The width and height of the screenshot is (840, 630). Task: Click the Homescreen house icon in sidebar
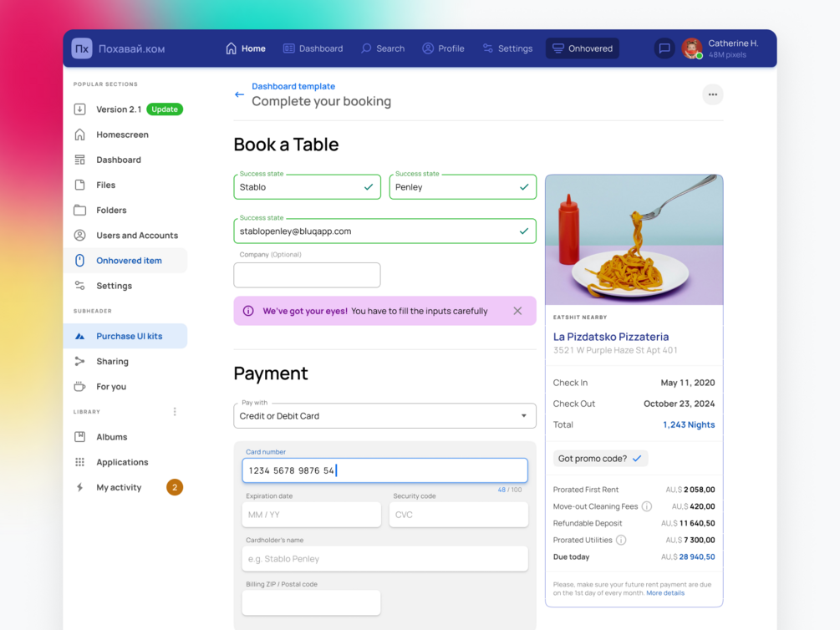(x=80, y=135)
